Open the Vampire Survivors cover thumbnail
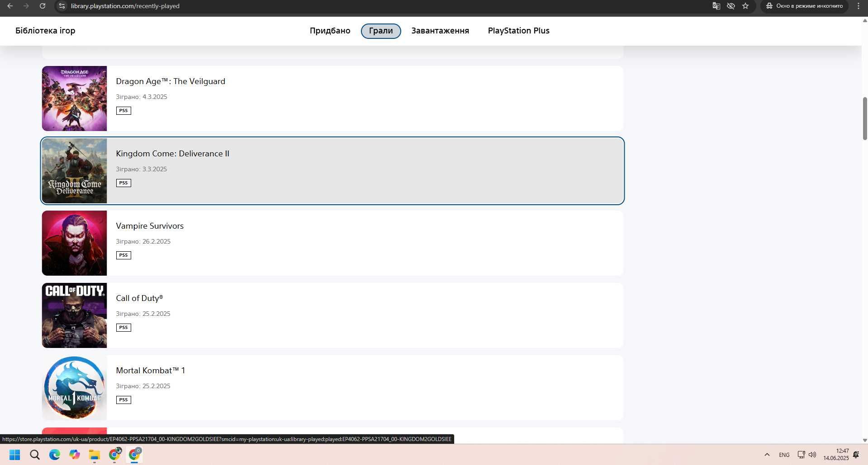The width and height of the screenshot is (868, 465). click(x=75, y=243)
